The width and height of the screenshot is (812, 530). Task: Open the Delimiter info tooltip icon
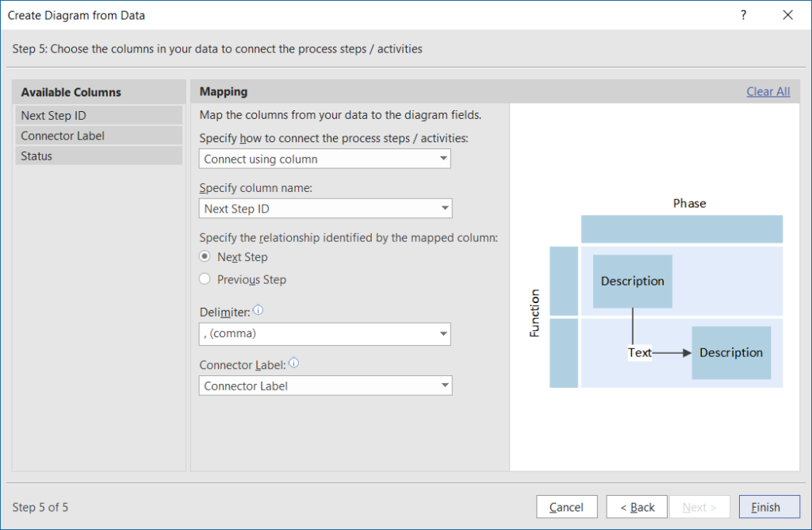click(x=258, y=311)
